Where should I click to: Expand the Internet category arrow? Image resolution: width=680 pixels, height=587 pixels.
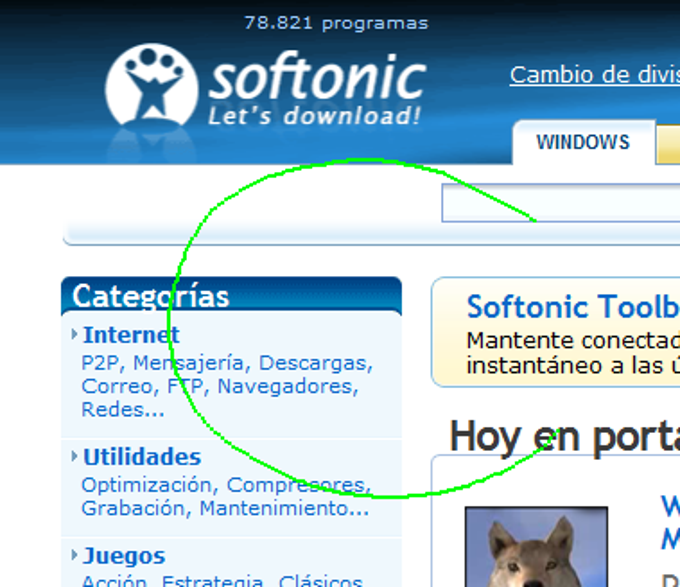pyautogui.click(x=74, y=334)
